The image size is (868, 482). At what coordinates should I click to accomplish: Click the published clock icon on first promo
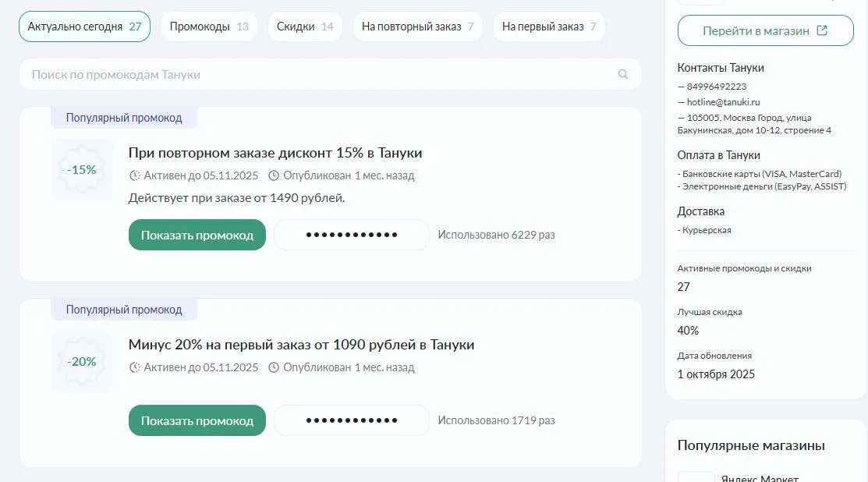[x=274, y=176]
